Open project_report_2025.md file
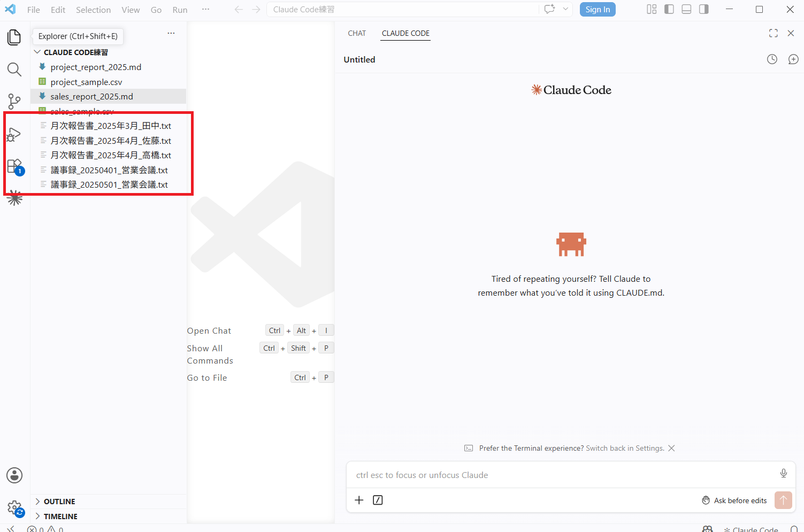This screenshot has height=532, width=804. [109, 67]
